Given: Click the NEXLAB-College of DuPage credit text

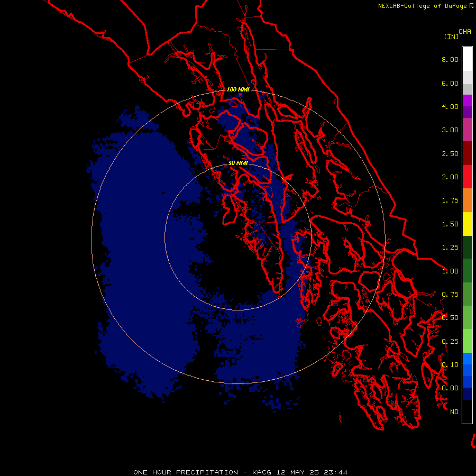Looking at the screenshot, I should click(x=422, y=6).
